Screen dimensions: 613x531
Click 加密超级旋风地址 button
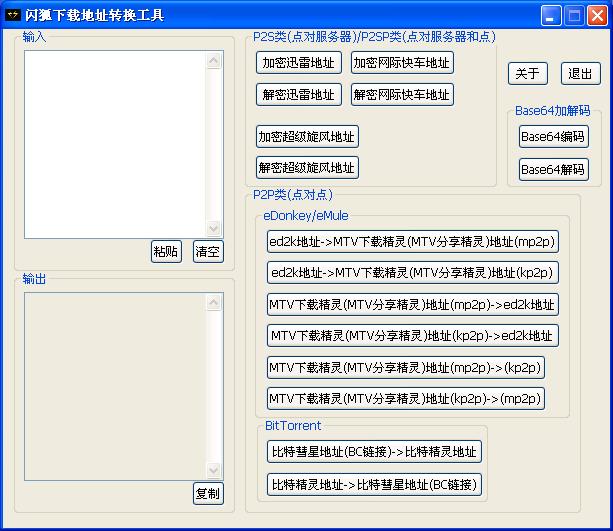click(x=307, y=136)
